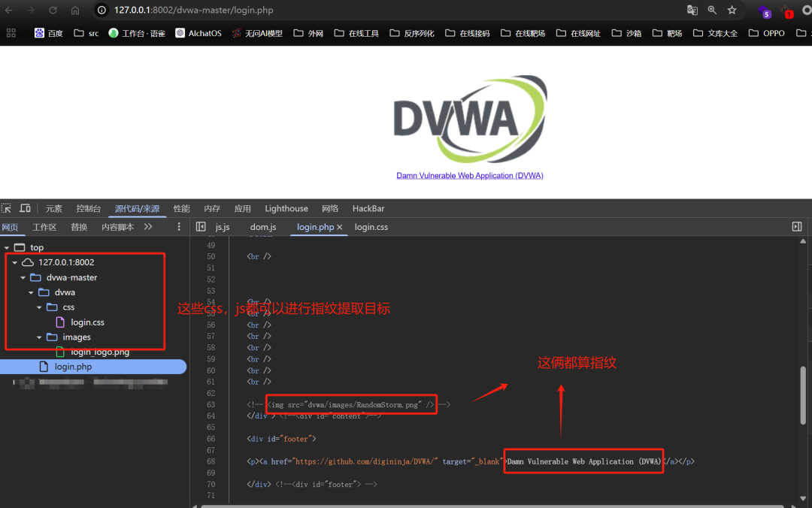Switch to the 网络 DevTools tab
The image size is (812, 508).
tap(330, 208)
